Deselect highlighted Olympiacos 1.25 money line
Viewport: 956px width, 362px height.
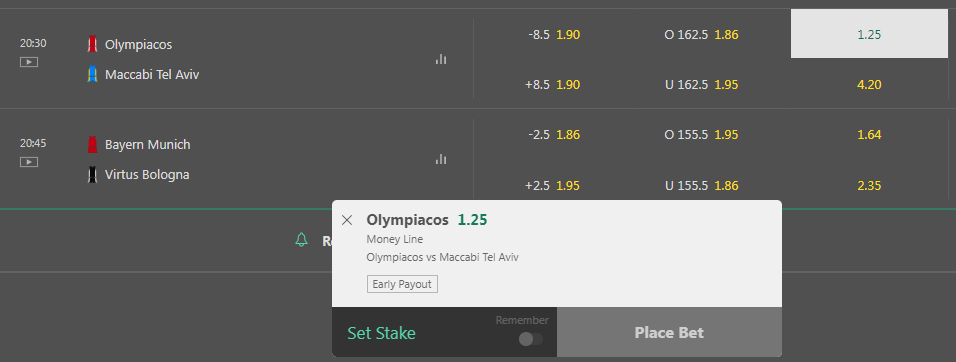coord(869,34)
